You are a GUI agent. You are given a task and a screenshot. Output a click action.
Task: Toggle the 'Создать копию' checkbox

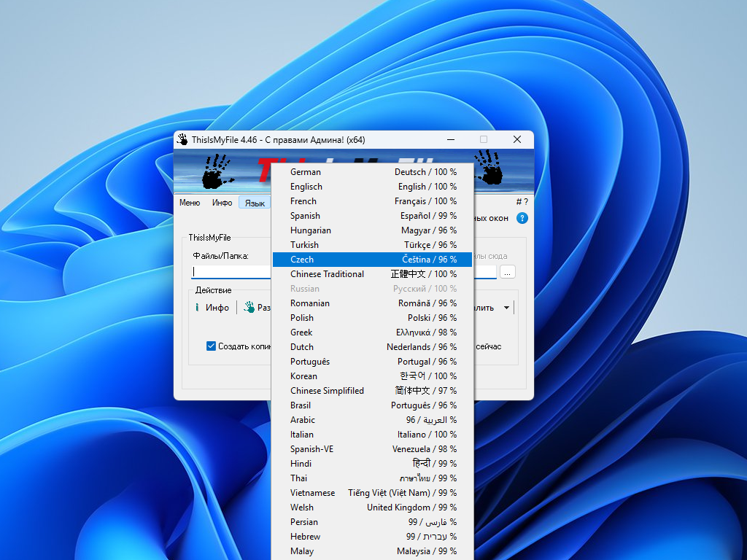coord(211,346)
